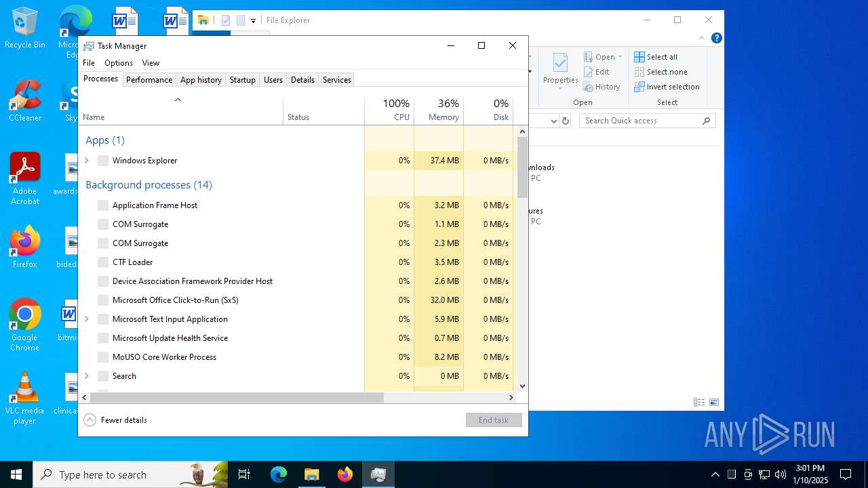
Task: Click Fewer details label
Action: (x=124, y=420)
